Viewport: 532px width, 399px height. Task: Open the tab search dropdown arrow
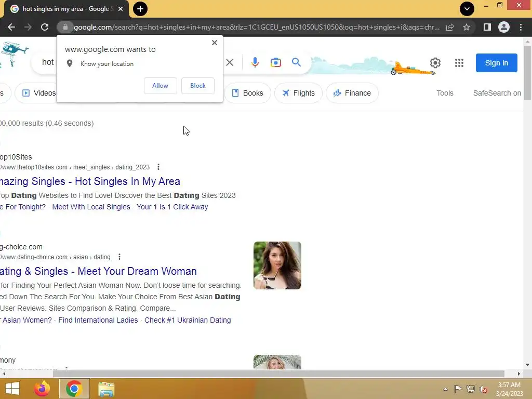(x=467, y=9)
